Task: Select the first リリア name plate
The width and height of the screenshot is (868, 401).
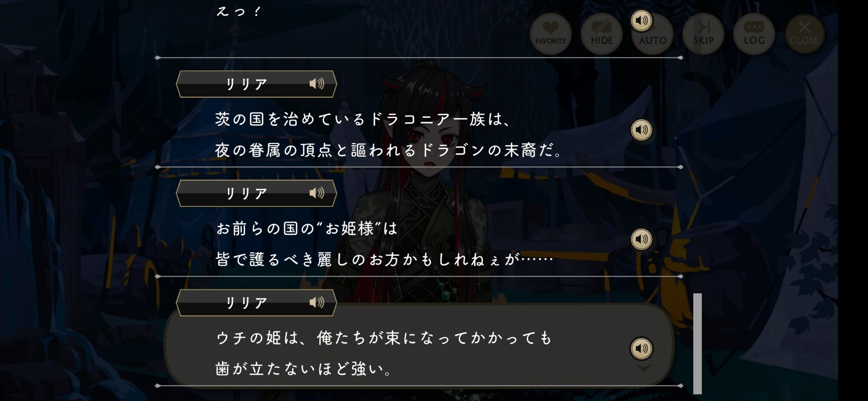Action: click(x=256, y=84)
